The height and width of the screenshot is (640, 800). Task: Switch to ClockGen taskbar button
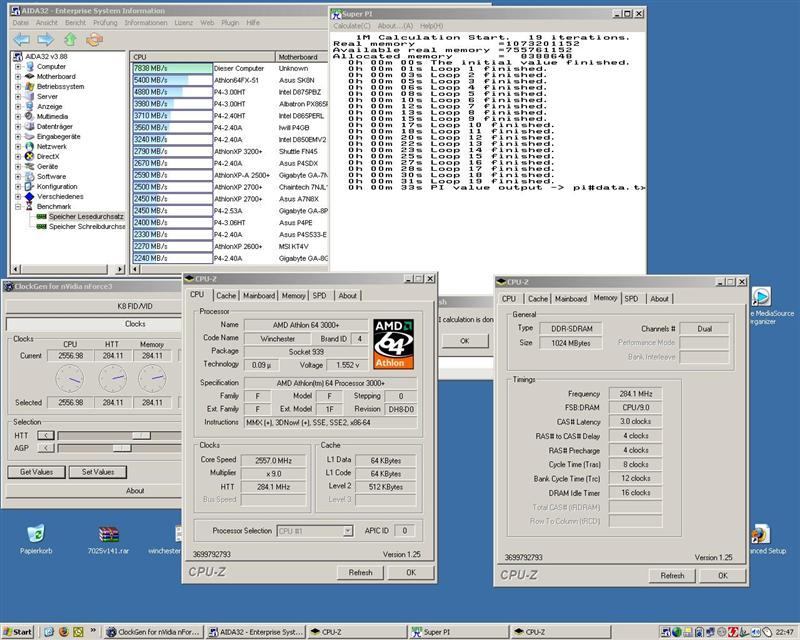click(x=153, y=632)
